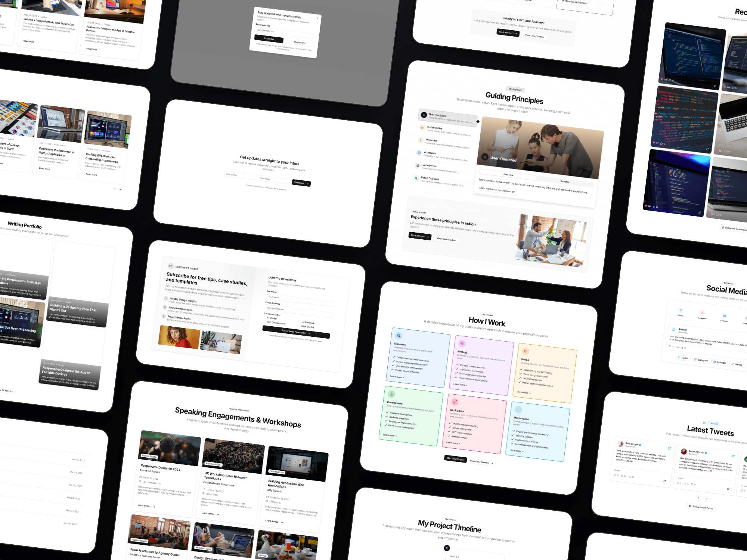Open Event details for Building Accessible Web Applications
The width and height of the screenshot is (747, 560).
tap(274, 522)
